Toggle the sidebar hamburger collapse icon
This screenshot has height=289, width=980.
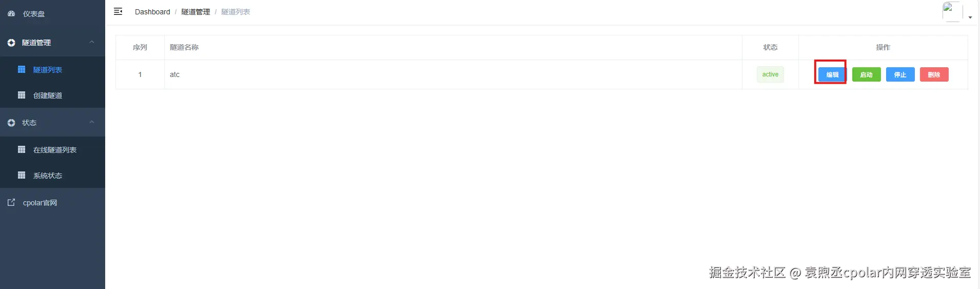(x=118, y=11)
